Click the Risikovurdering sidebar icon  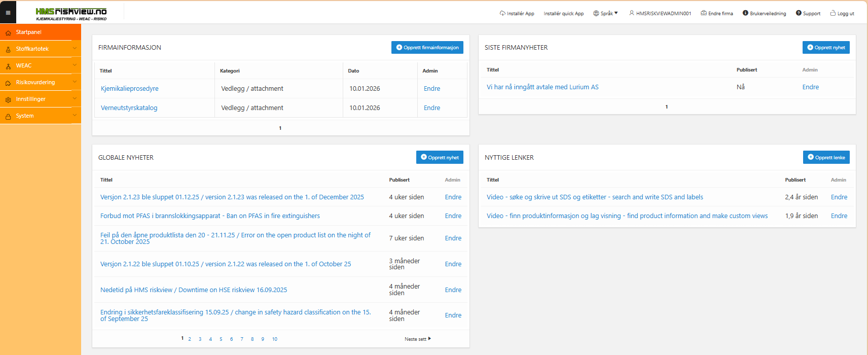8,83
